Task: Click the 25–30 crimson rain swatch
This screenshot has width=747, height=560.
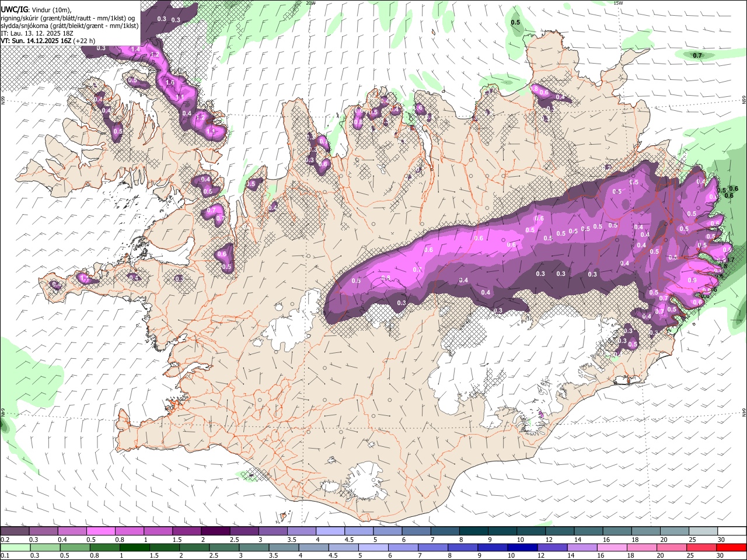Action: [701, 548]
